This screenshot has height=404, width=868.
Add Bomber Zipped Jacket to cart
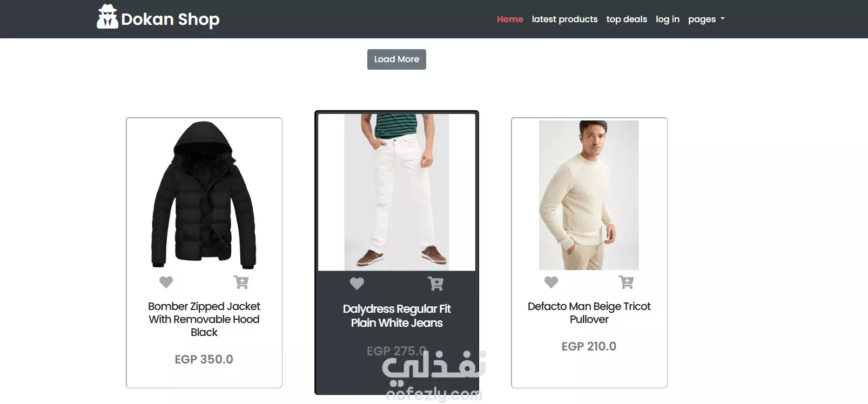coord(241,282)
